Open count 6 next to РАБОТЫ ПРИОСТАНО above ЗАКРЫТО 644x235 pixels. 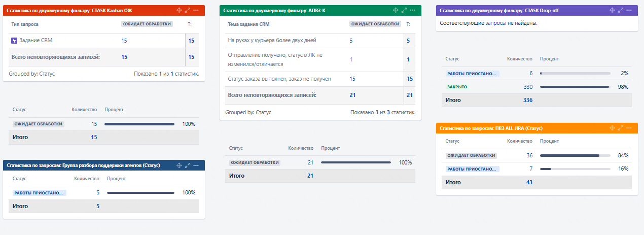531,74
